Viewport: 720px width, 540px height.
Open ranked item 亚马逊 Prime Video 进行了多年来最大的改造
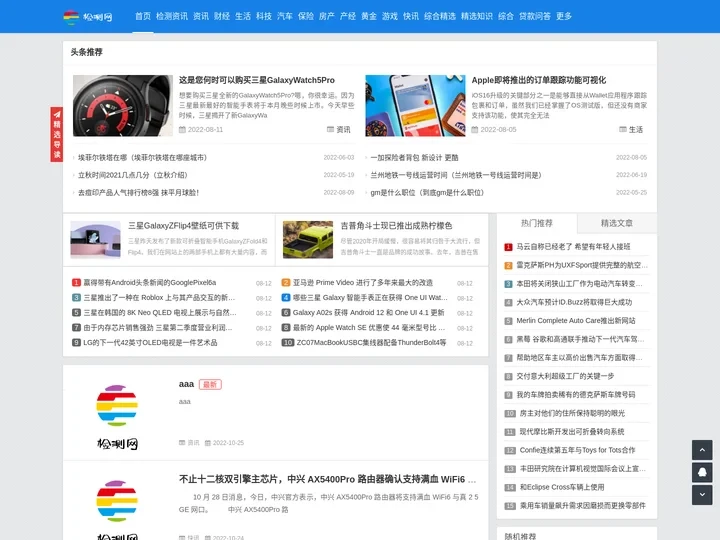(x=363, y=282)
